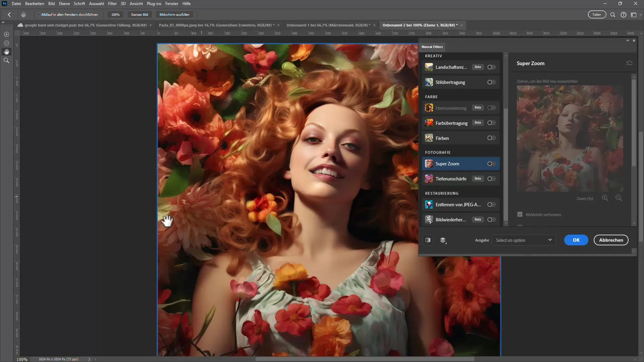Open the Ebene menu
Image resolution: width=644 pixels, height=362 pixels.
click(64, 4)
